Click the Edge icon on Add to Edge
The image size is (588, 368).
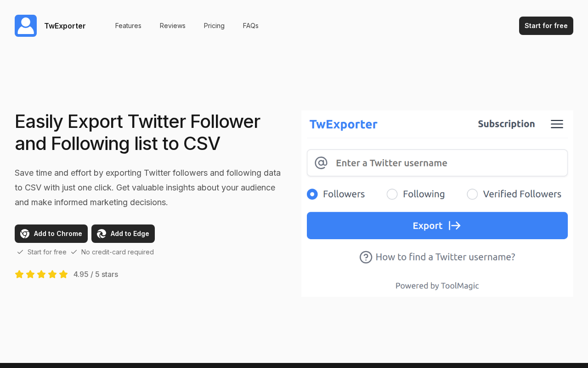[x=102, y=234]
